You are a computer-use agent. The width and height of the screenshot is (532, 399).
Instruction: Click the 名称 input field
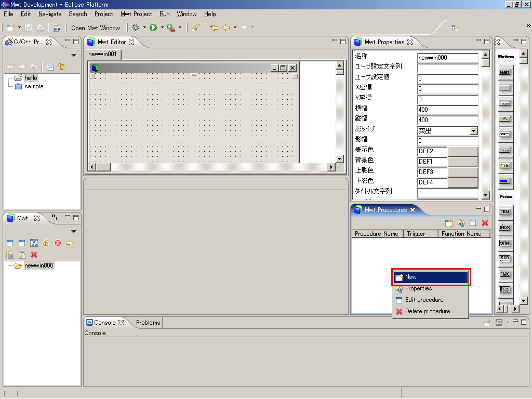[x=447, y=58]
